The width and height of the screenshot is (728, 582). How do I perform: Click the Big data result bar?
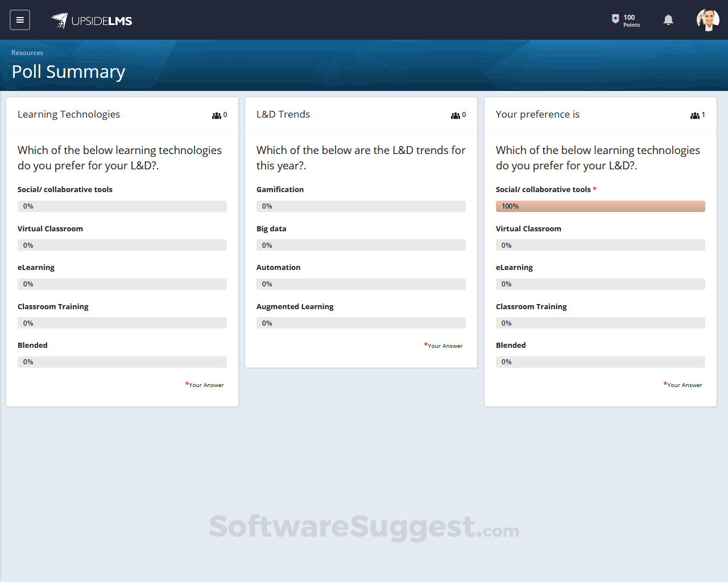tap(361, 245)
